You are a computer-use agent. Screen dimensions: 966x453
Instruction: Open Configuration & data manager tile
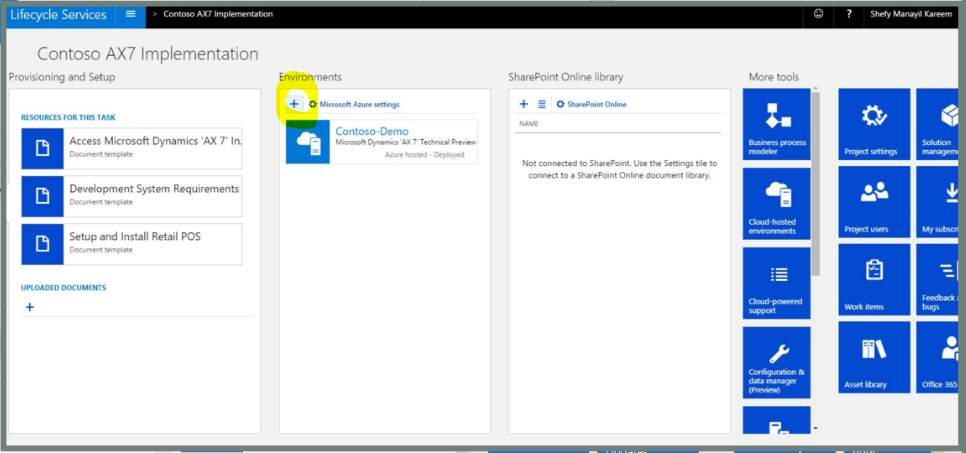(x=777, y=361)
